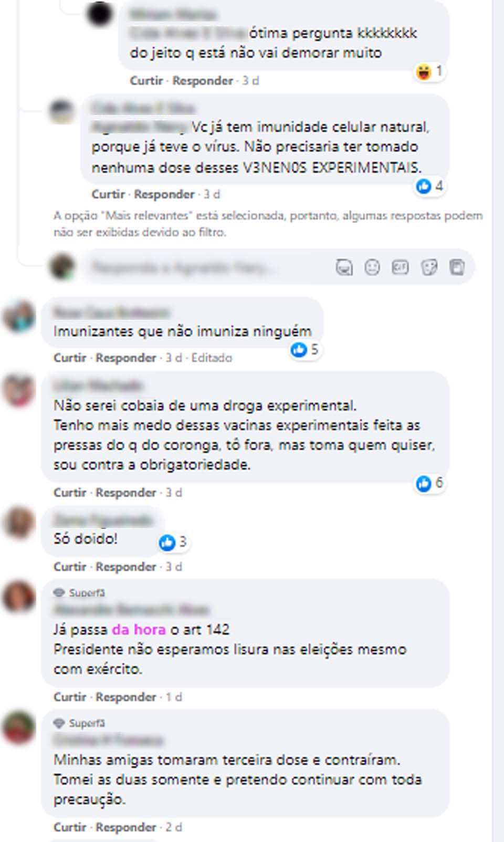View laughing reaction on 'ótima pergunta' comment
Image resolution: width=504 pixels, height=842 pixels.
point(429,71)
